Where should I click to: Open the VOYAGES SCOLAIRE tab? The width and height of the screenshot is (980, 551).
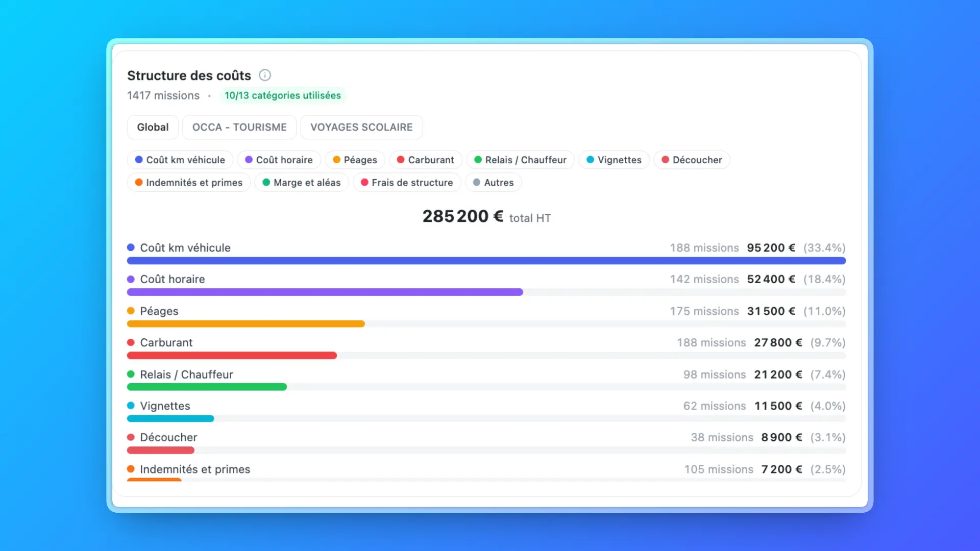(x=361, y=127)
